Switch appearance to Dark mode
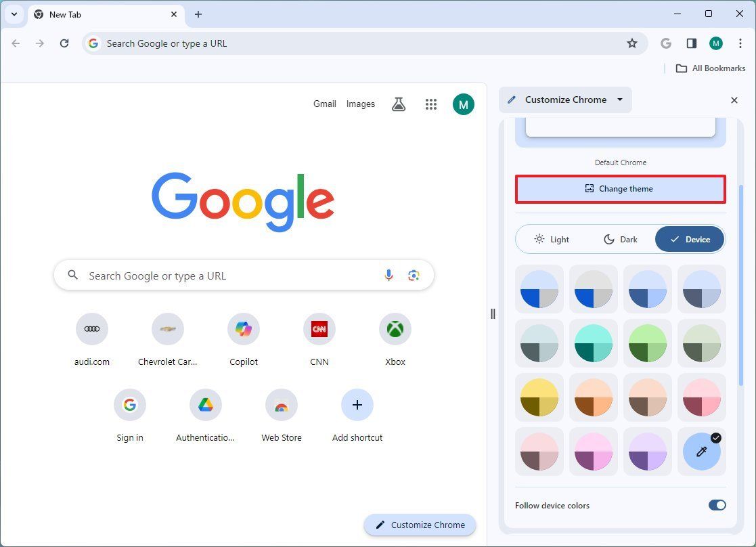 click(619, 239)
